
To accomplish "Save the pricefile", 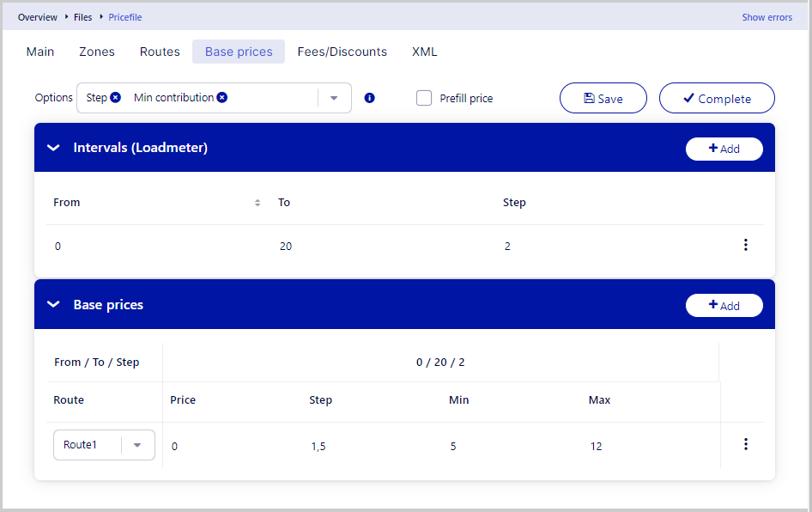I will click(x=603, y=98).
